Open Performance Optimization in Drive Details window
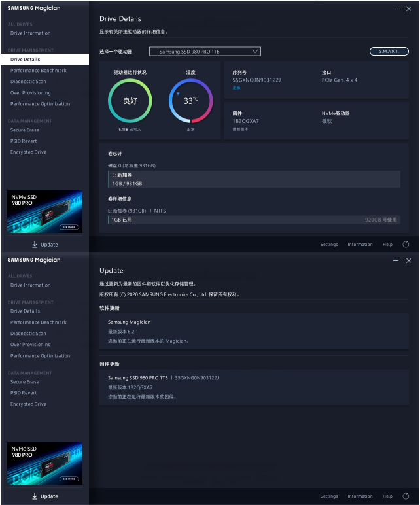The image size is (420, 505). coord(40,104)
